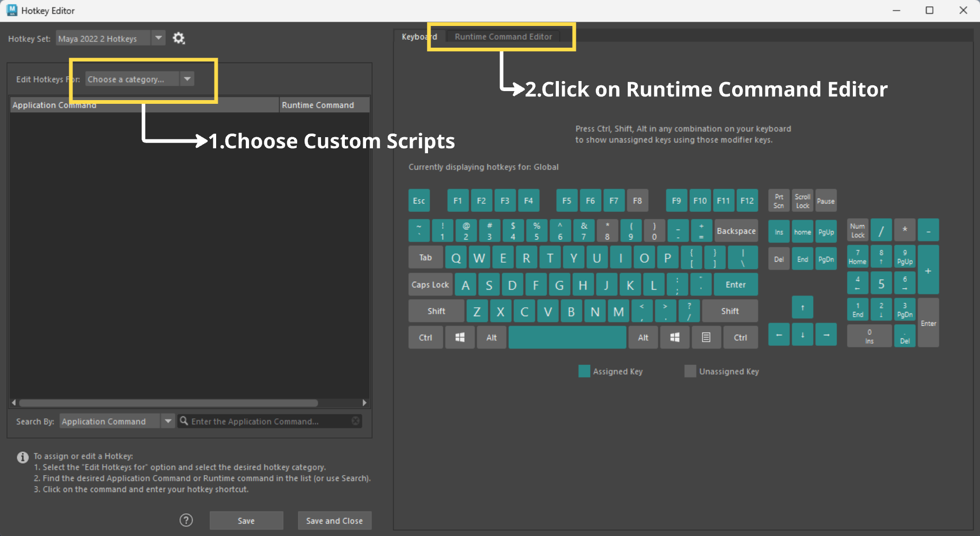
Task: Select the numpad Enter key
Action: 928,323
